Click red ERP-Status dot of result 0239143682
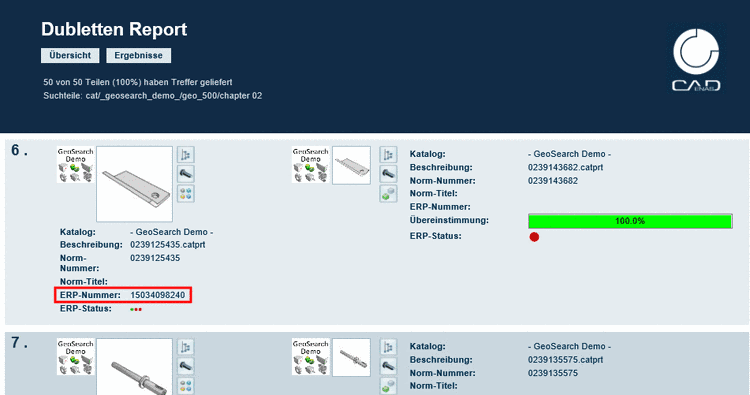The image size is (750, 395). 534,237
